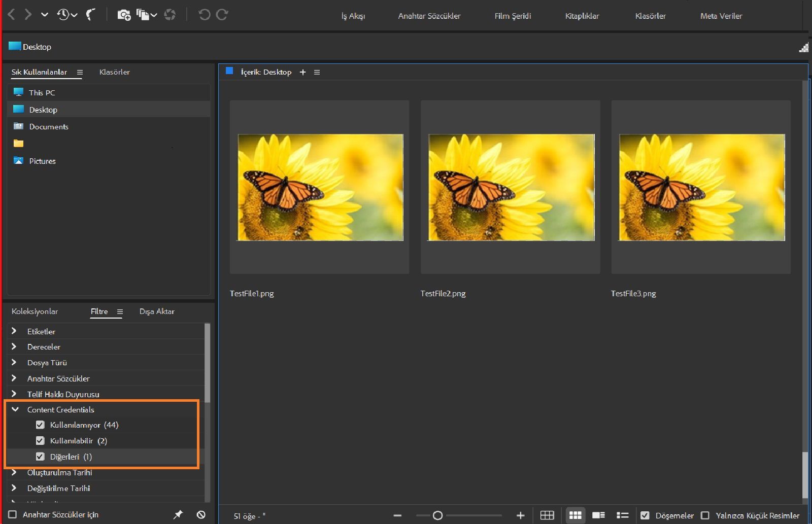Switch to list view icon
Viewport: 812px width, 524px height.
point(622,515)
